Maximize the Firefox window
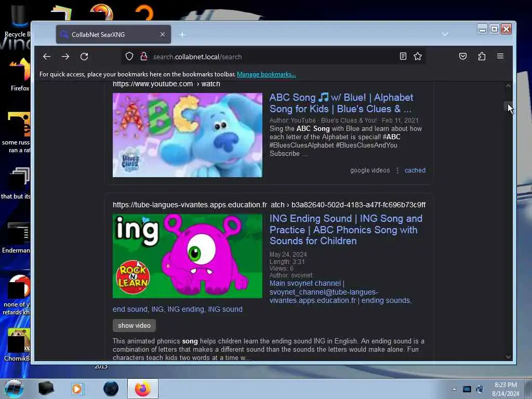This screenshot has width=532, height=399. click(x=495, y=29)
